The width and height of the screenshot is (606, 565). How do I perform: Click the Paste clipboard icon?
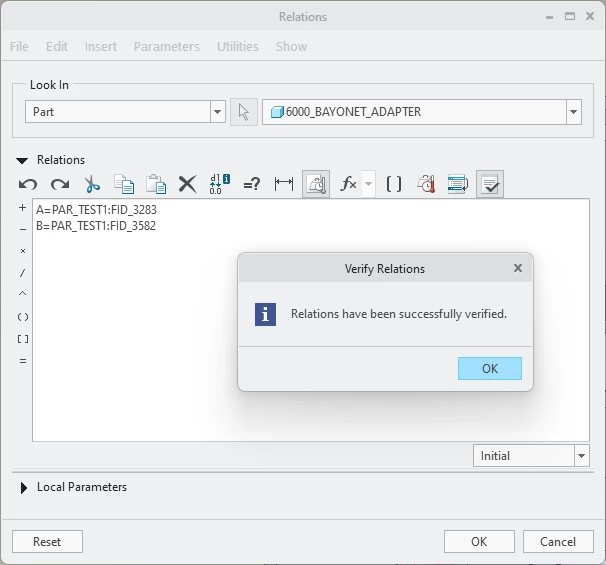pos(156,184)
